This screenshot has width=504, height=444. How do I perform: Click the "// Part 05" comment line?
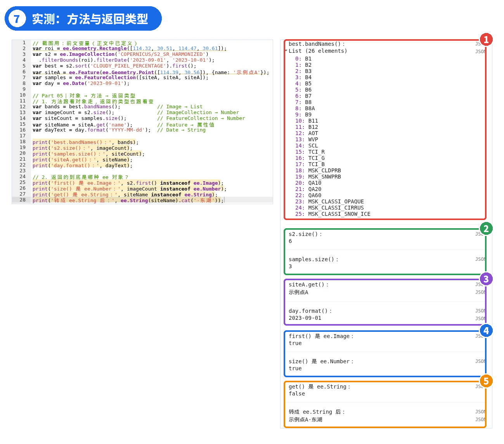point(84,96)
